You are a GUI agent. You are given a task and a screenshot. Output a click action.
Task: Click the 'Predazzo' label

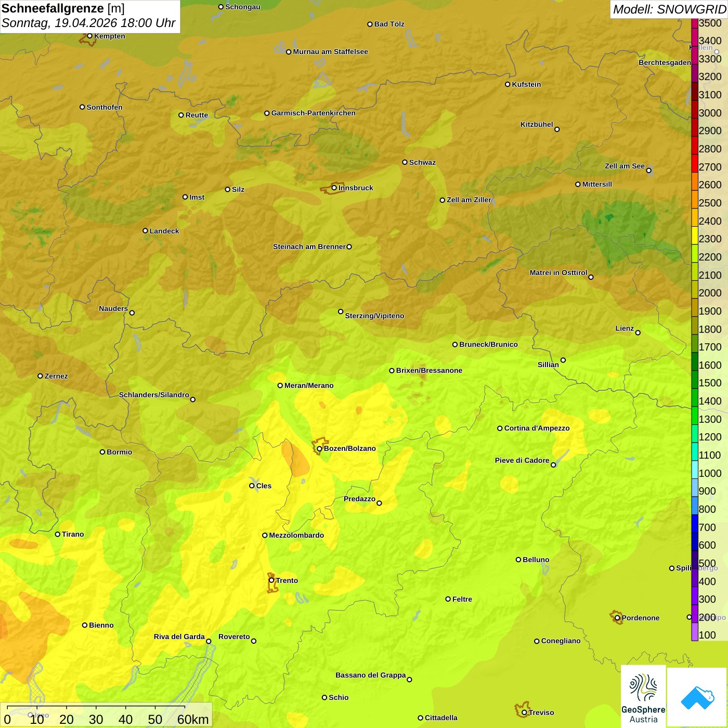click(359, 499)
